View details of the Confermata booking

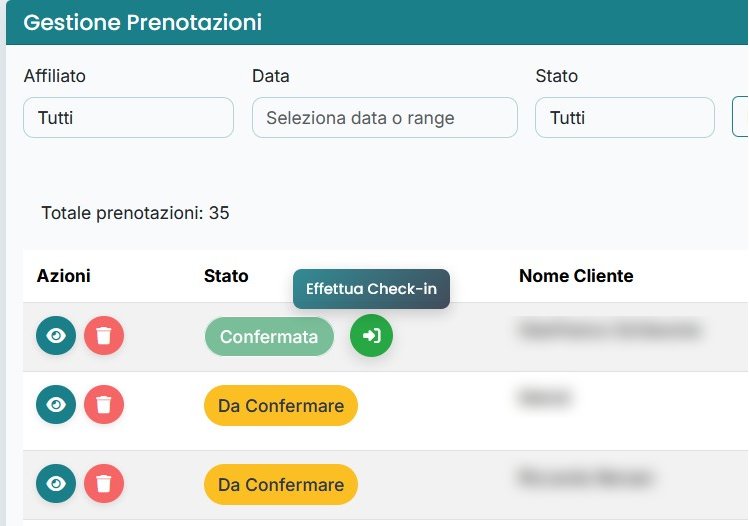coord(56,336)
